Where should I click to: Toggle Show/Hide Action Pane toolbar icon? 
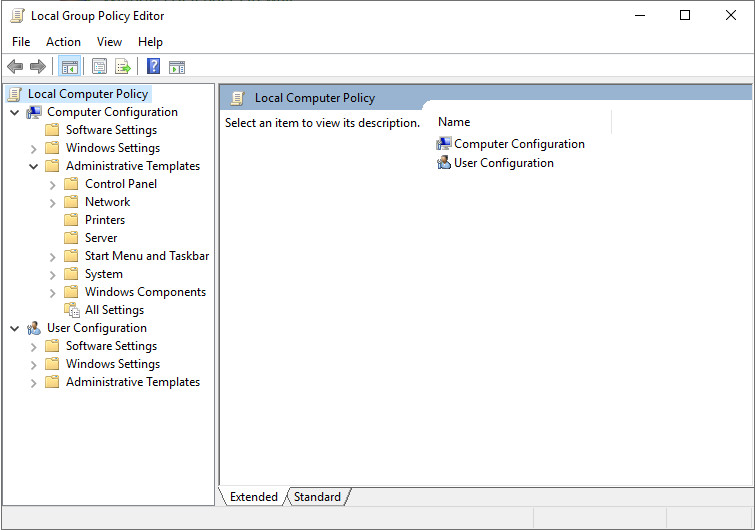tap(177, 67)
